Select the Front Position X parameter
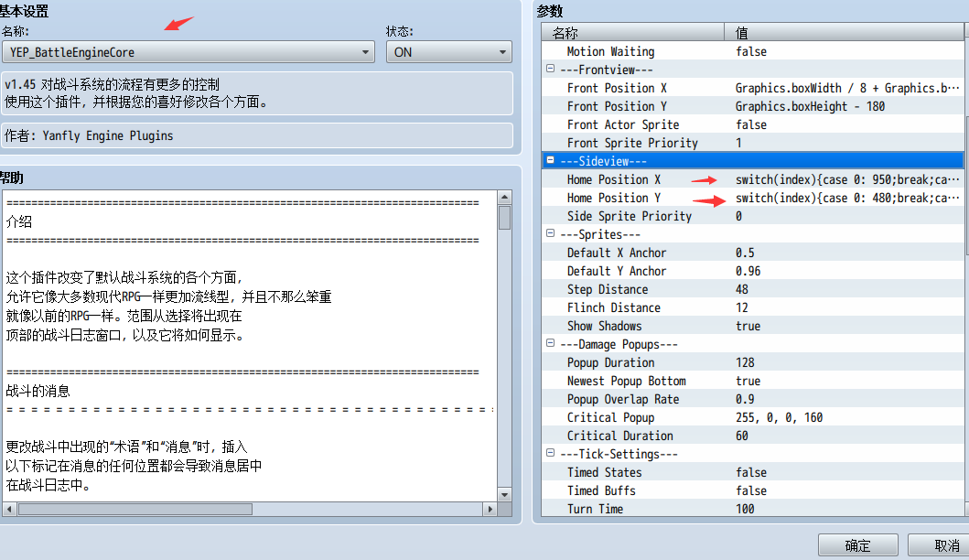This screenshot has height=560, width=969. (x=753, y=88)
